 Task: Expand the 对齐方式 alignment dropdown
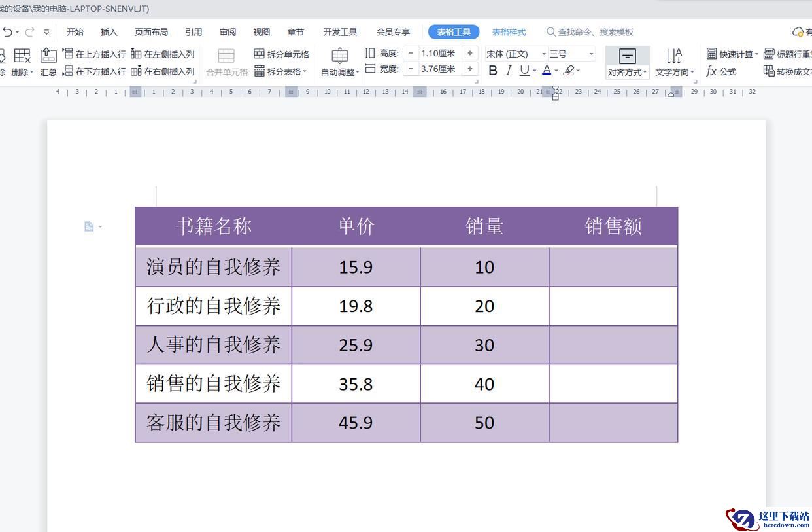[x=627, y=72]
